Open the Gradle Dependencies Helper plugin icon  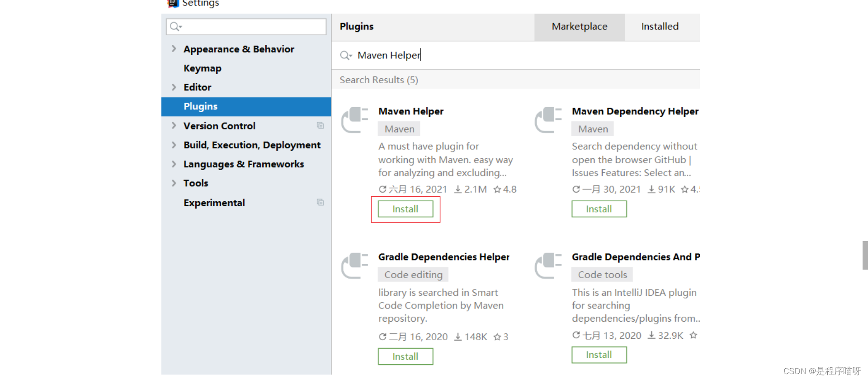click(355, 266)
